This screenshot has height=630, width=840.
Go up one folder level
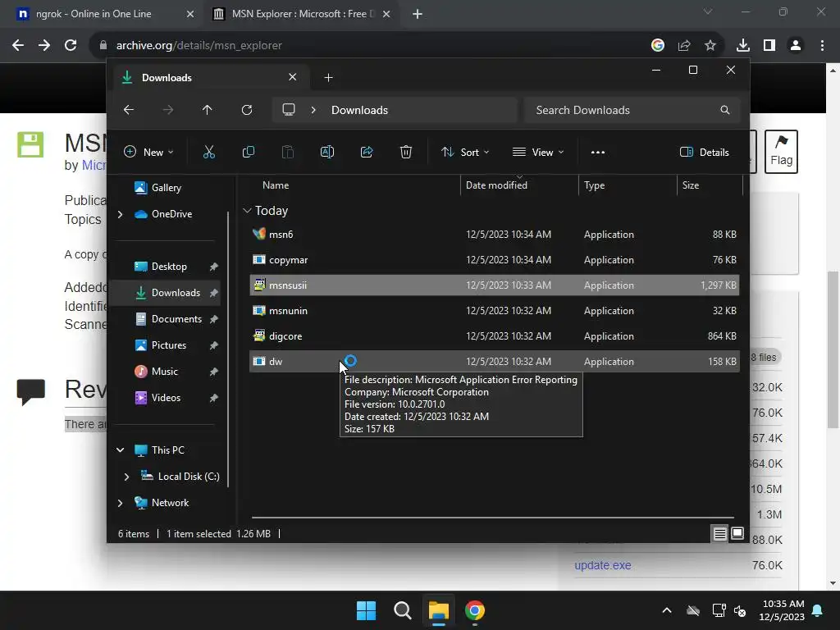click(x=208, y=110)
